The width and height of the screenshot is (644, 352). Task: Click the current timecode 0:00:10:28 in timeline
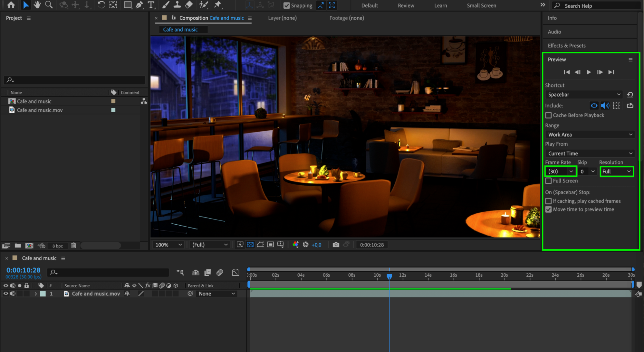pos(23,270)
